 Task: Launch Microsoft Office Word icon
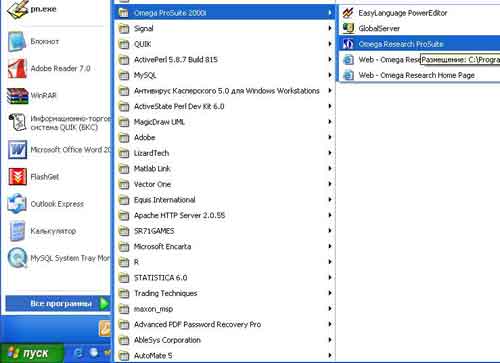[x=17, y=150]
